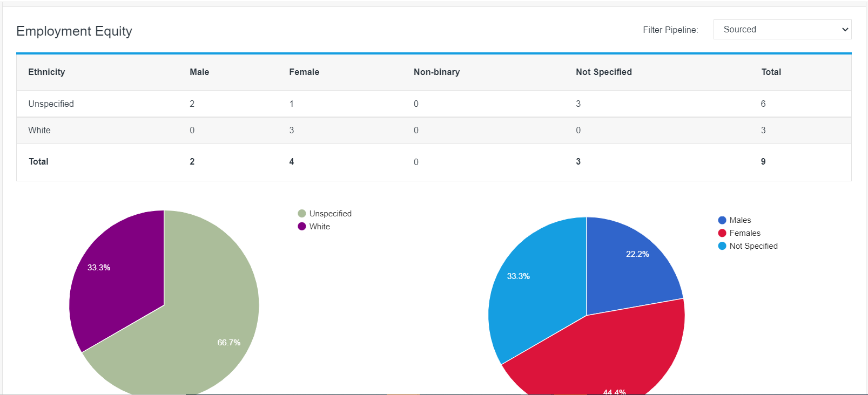Click the Females legend red dot
This screenshot has width=868, height=395.
(722, 233)
